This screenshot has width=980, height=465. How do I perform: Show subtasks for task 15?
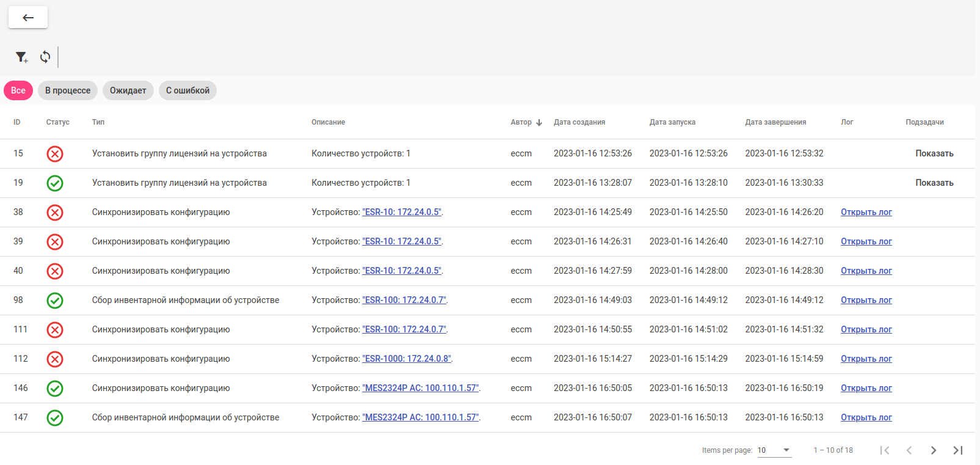[934, 154]
